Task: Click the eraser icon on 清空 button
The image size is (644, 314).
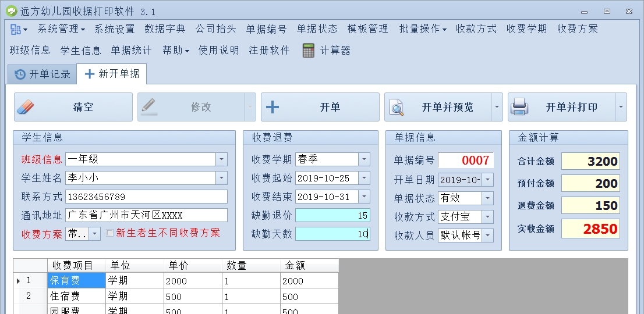Action: [26, 107]
